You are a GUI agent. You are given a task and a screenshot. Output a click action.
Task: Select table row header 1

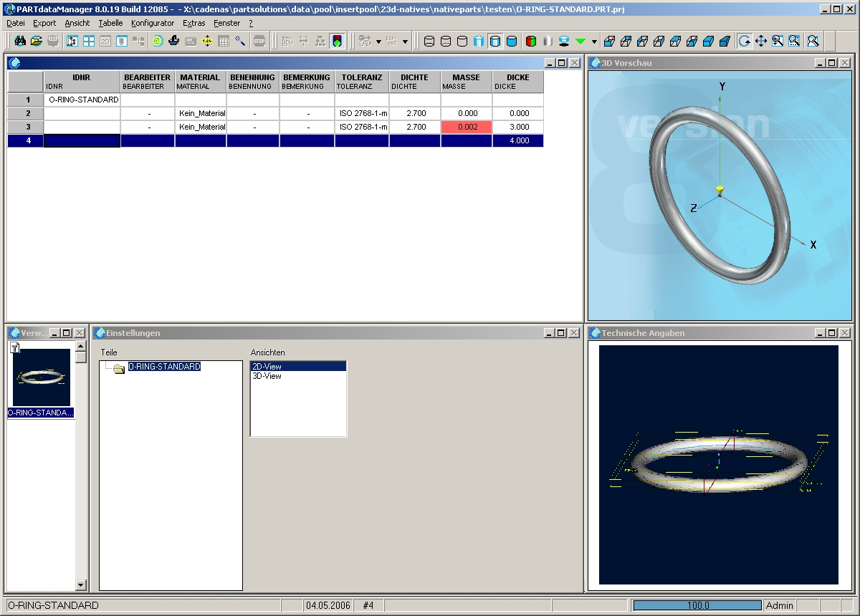(26, 100)
